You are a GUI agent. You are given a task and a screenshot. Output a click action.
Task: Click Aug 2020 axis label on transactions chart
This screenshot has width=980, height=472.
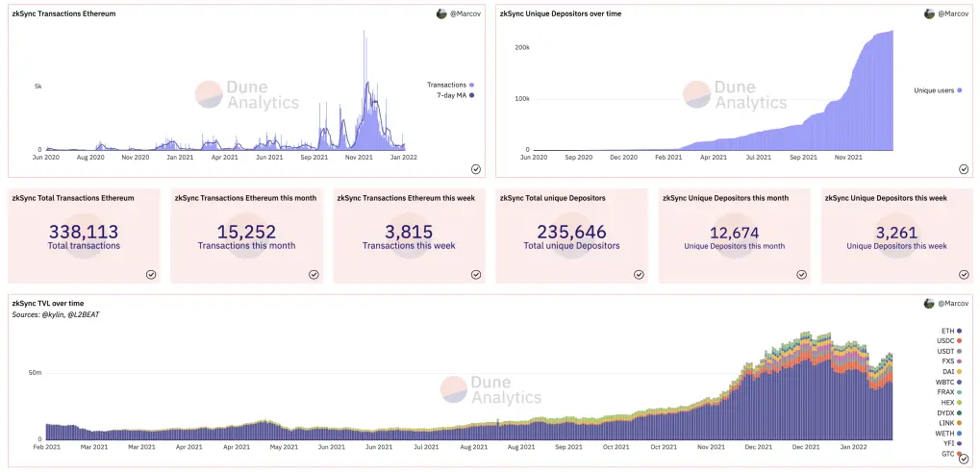[x=90, y=158]
